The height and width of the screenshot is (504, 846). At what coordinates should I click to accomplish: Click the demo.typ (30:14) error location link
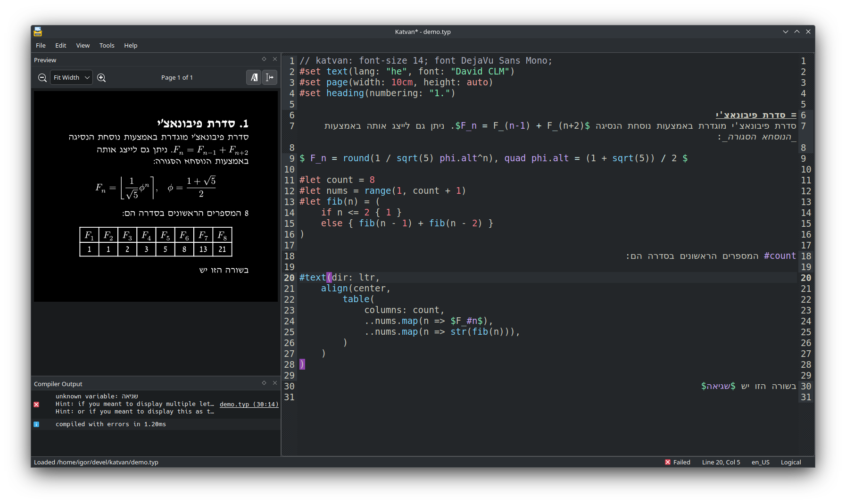(249, 405)
